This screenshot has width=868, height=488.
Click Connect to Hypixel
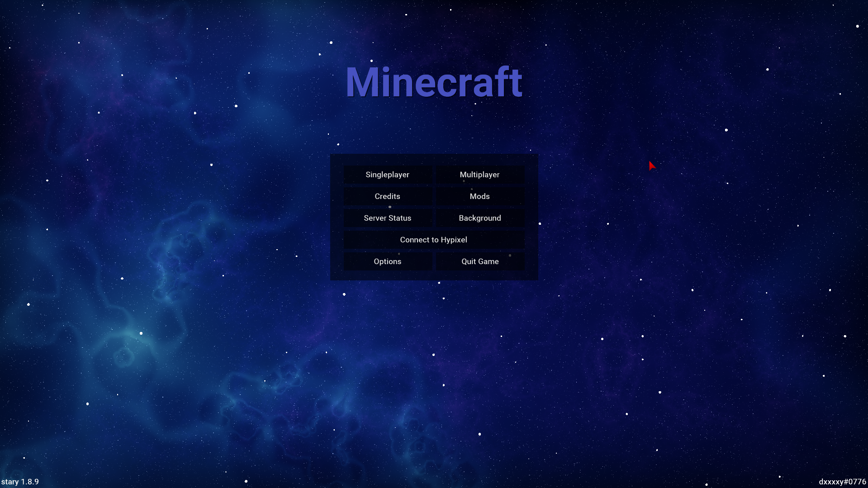[434, 240]
